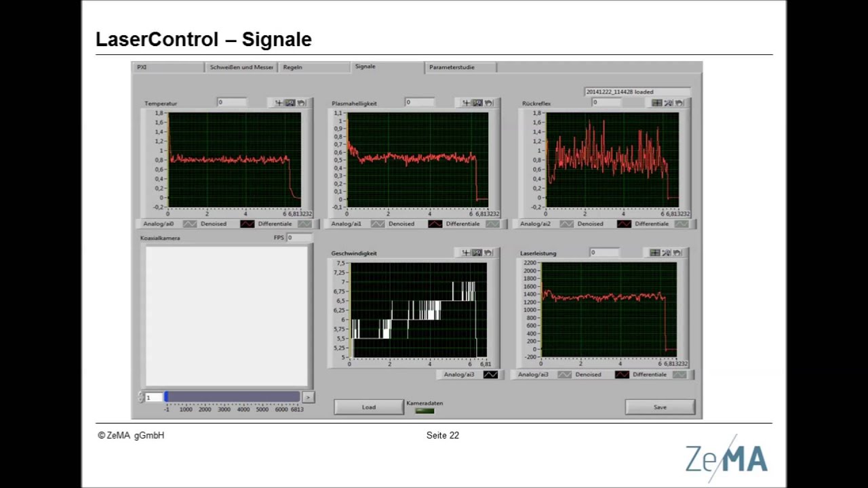The image size is (868, 488).
Task: Click the 'Seite 22' page label
Action: (x=443, y=435)
